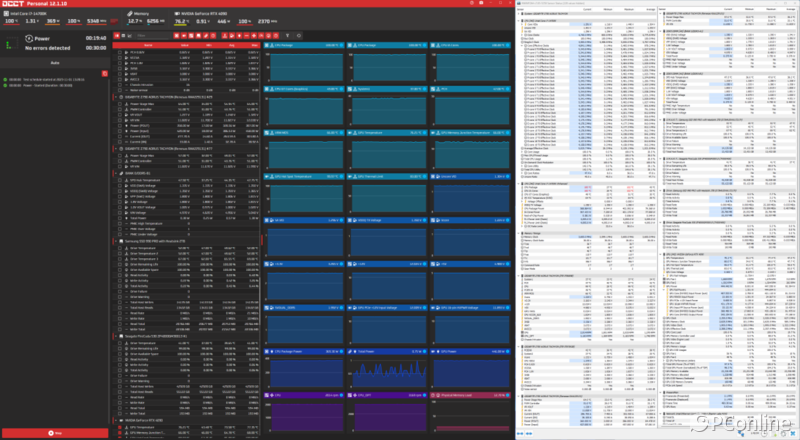Click the camera screenshot icon in OCCT title bar
This screenshot has width=800, height=440.
pos(481,3)
